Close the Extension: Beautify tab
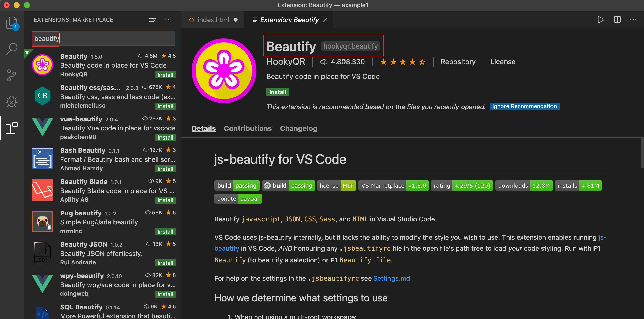The width and height of the screenshot is (644, 319). [x=325, y=20]
